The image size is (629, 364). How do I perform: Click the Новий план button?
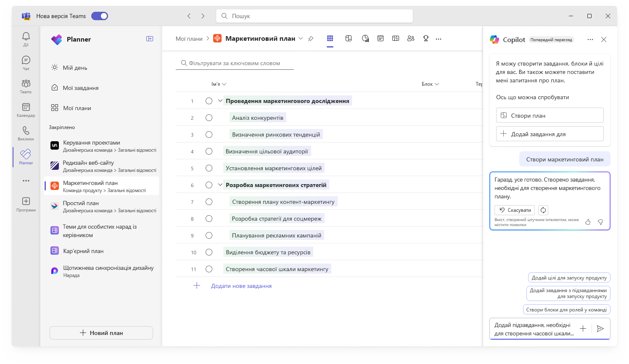pyautogui.click(x=101, y=333)
